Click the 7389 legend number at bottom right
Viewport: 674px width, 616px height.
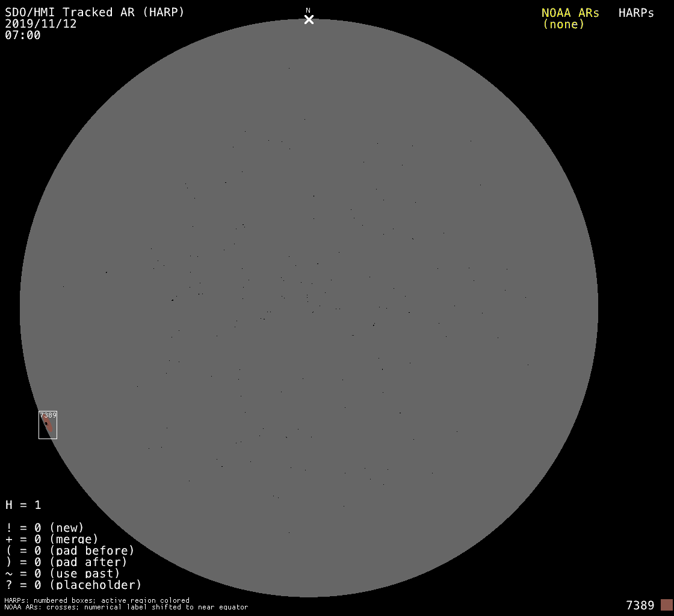click(640, 605)
